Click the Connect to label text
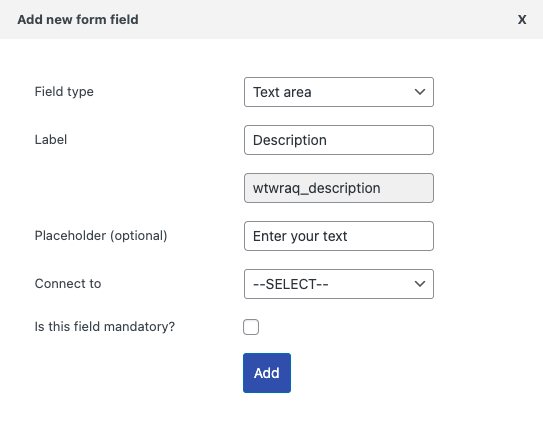This screenshot has width=543, height=428. click(68, 284)
